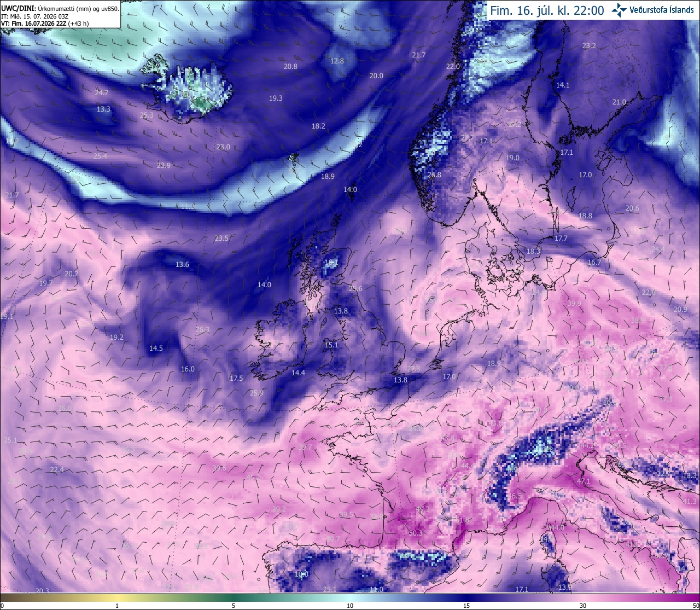This screenshot has height=610, width=700.
Task: Click the 13.6 value in the Atlantic west of Scotland
Action: (x=182, y=264)
